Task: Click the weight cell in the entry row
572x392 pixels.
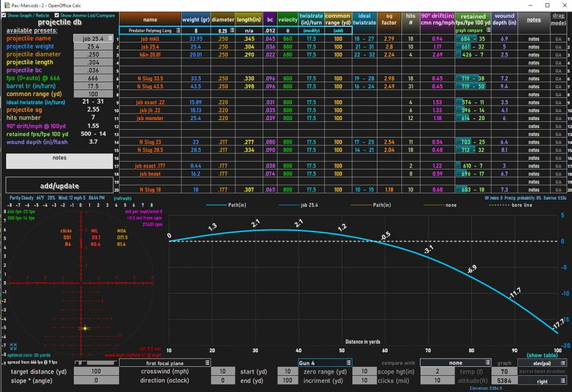Action: coord(196,31)
